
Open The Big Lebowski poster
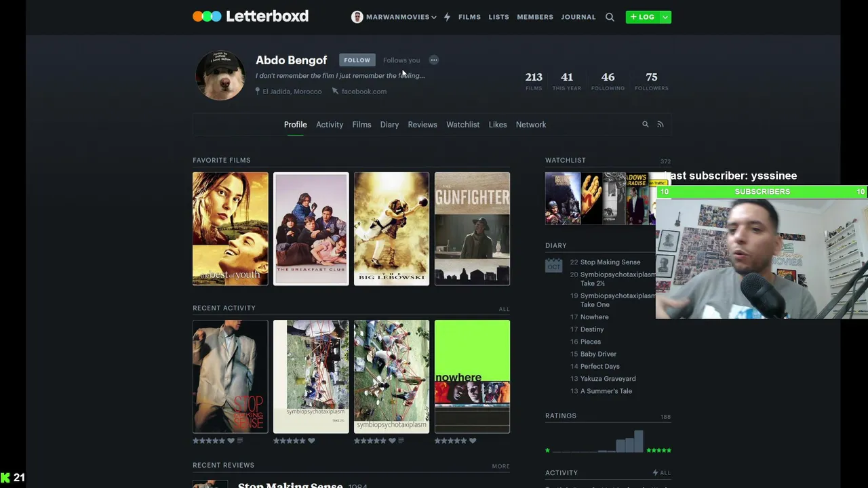pyautogui.click(x=392, y=229)
